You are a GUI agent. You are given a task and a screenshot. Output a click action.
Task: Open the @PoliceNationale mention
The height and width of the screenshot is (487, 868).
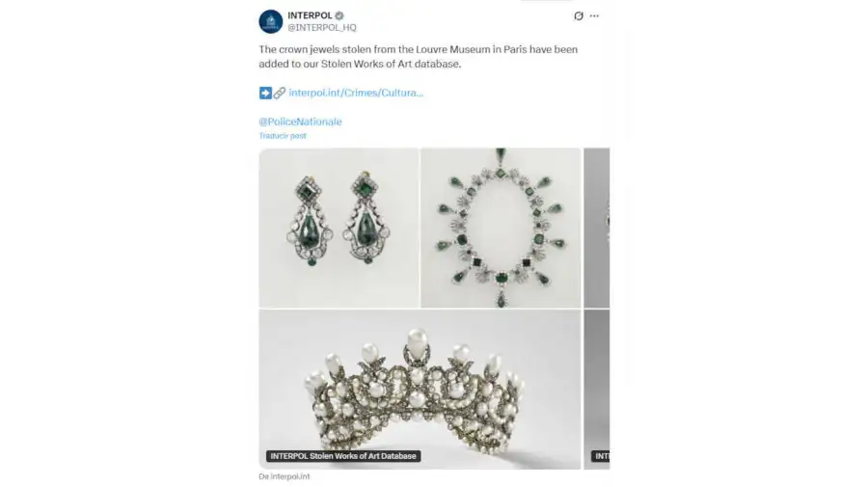pos(300,122)
